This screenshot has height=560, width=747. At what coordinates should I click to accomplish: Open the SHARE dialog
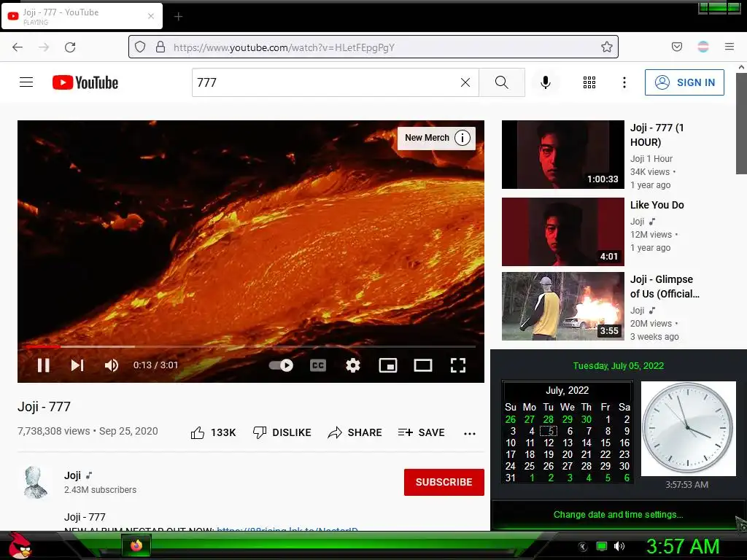[x=355, y=432]
